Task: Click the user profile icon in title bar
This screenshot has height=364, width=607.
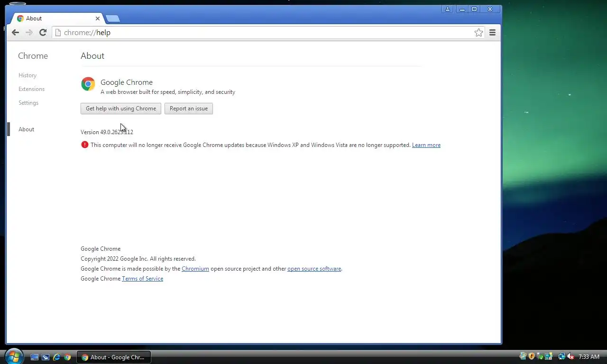Action: click(x=447, y=9)
